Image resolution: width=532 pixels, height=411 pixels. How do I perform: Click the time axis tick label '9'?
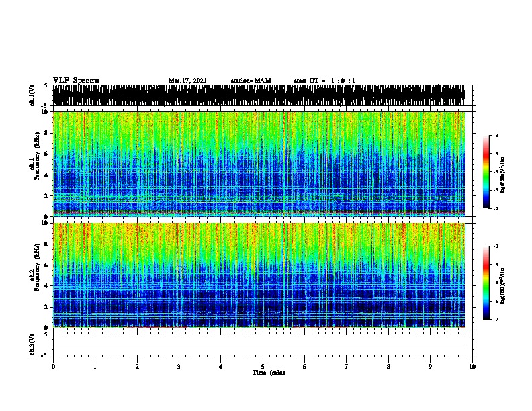pos(430,367)
